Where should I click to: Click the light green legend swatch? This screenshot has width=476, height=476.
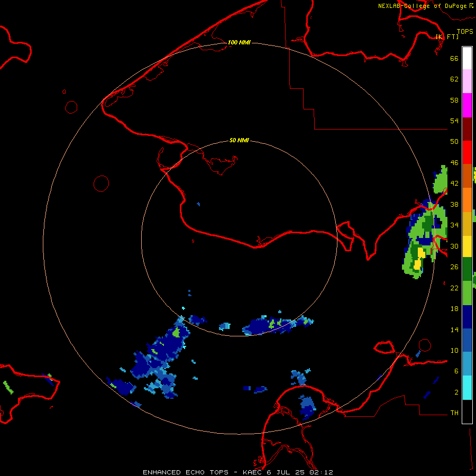(467, 293)
